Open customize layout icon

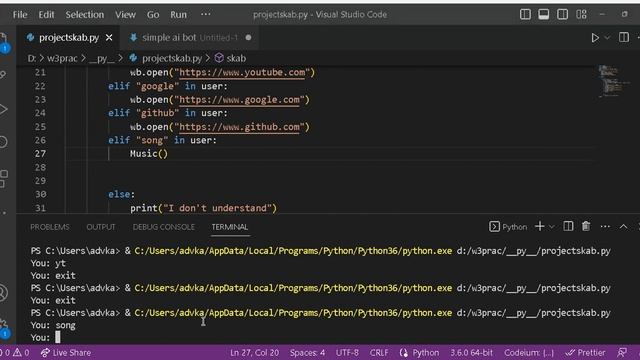pyautogui.click(x=581, y=14)
